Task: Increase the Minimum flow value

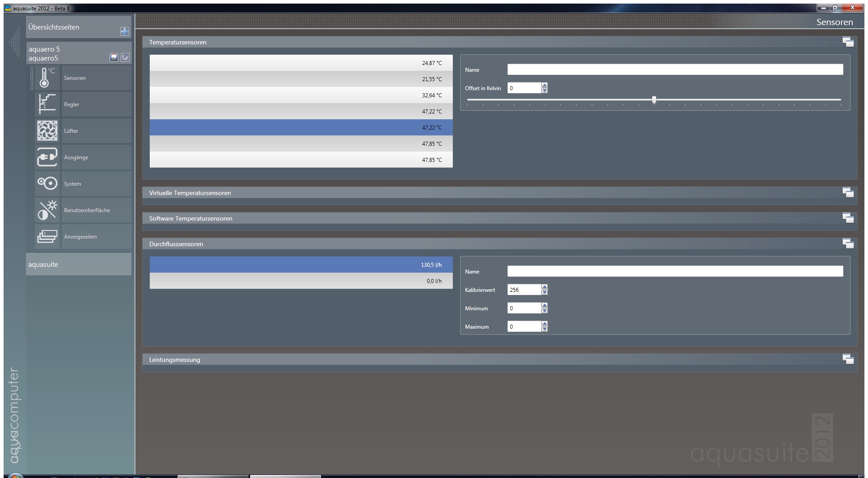Action: pos(544,305)
